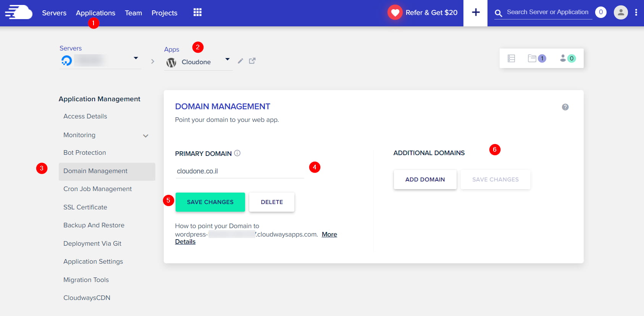Open the notifications counter badge
The width and height of the screenshot is (644, 316).
[601, 12]
